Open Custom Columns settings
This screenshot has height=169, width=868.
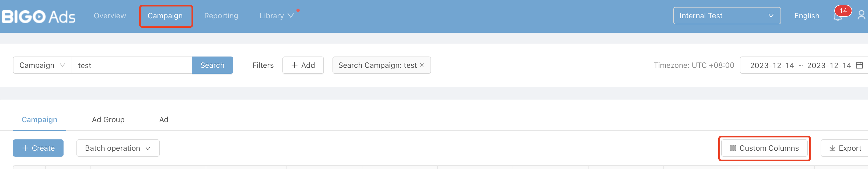coord(764,148)
